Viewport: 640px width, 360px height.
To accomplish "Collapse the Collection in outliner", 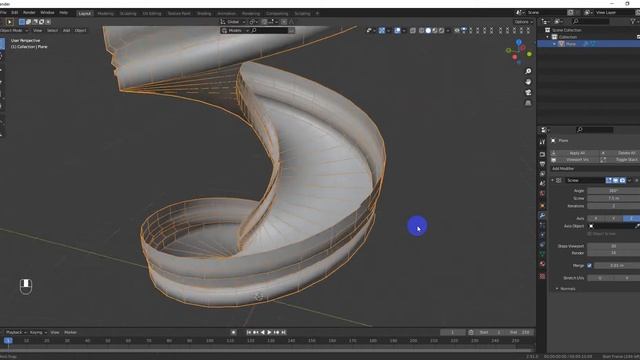I will tap(548, 37).
